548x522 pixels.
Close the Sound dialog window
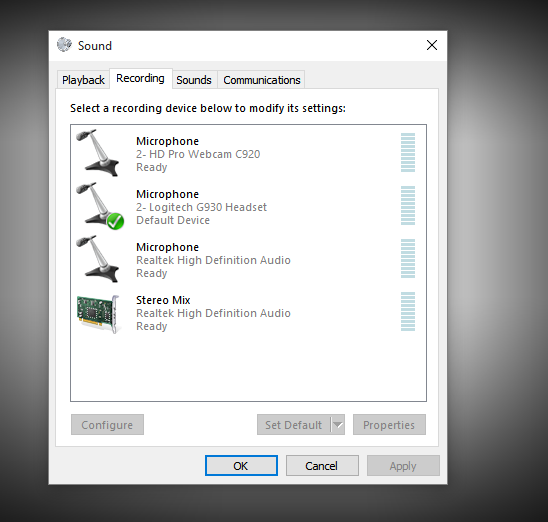pos(432,45)
